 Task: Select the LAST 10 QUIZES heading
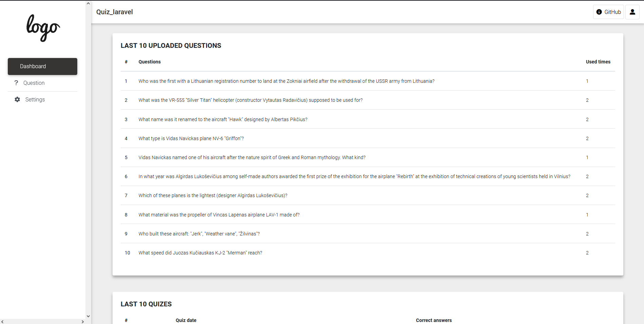coord(146,304)
